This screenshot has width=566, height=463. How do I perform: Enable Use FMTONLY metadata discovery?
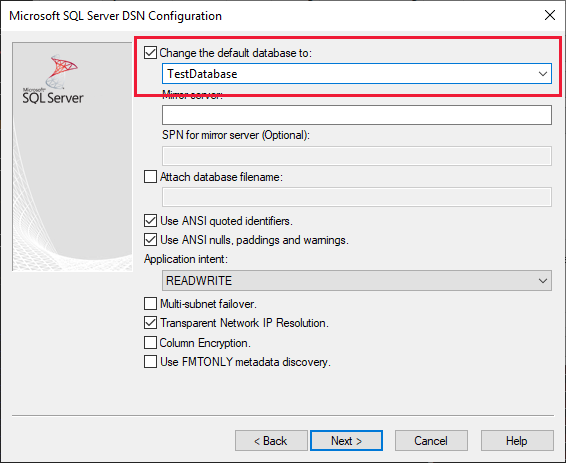point(150,362)
